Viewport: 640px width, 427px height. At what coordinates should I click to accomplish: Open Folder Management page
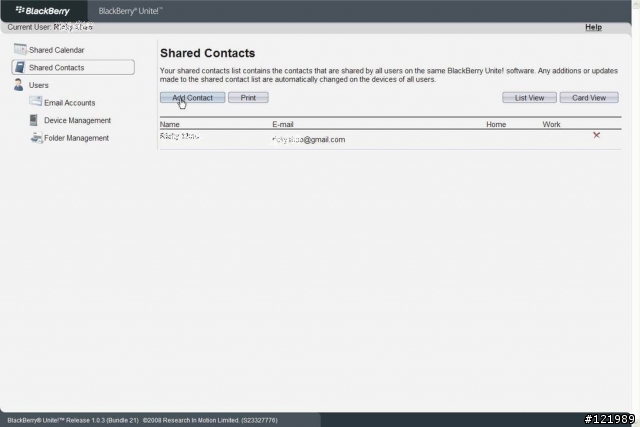[76, 138]
